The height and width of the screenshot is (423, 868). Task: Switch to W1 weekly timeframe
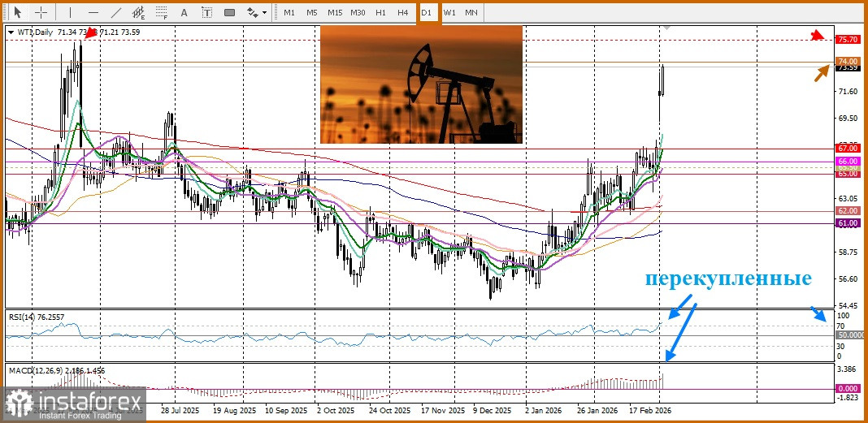pos(449,12)
